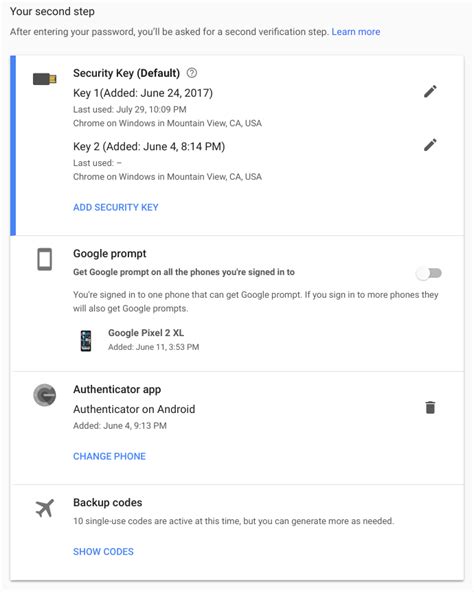Click the Google Pixel 2 XL device name
Viewport: 474px width, 592px height.
click(x=146, y=333)
